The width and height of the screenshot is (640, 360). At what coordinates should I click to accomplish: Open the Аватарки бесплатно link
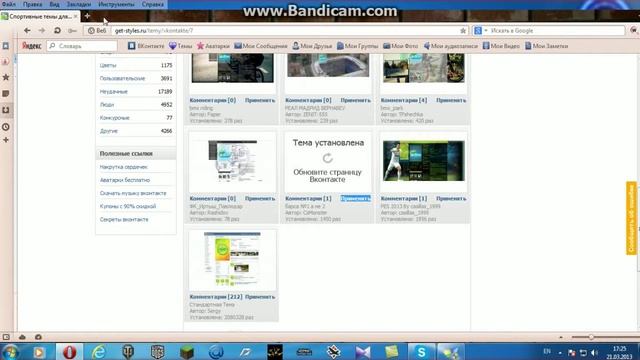click(x=125, y=180)
